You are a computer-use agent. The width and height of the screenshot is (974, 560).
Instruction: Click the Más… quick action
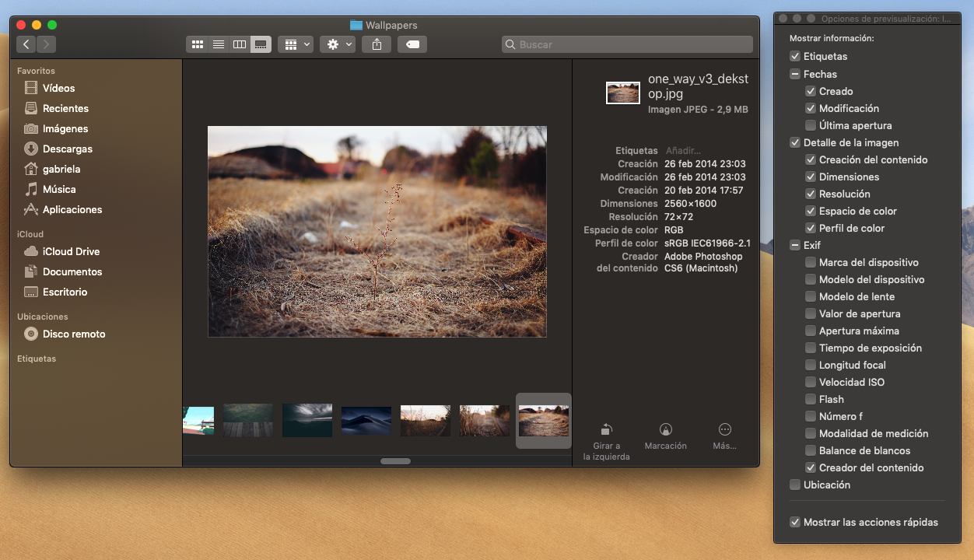click(724, 436)
